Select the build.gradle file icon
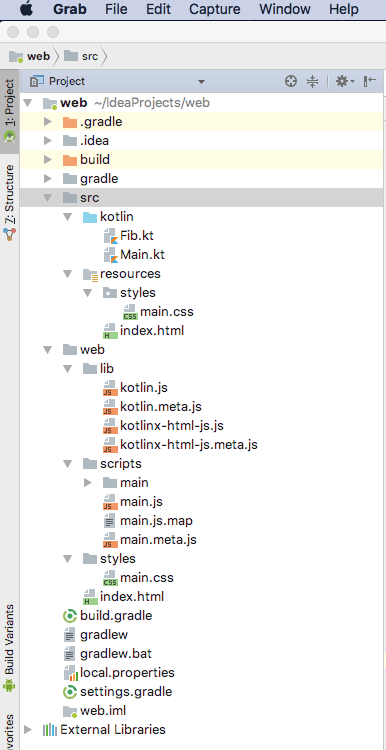Screen dimensions: 386x750 coord(70,616)
